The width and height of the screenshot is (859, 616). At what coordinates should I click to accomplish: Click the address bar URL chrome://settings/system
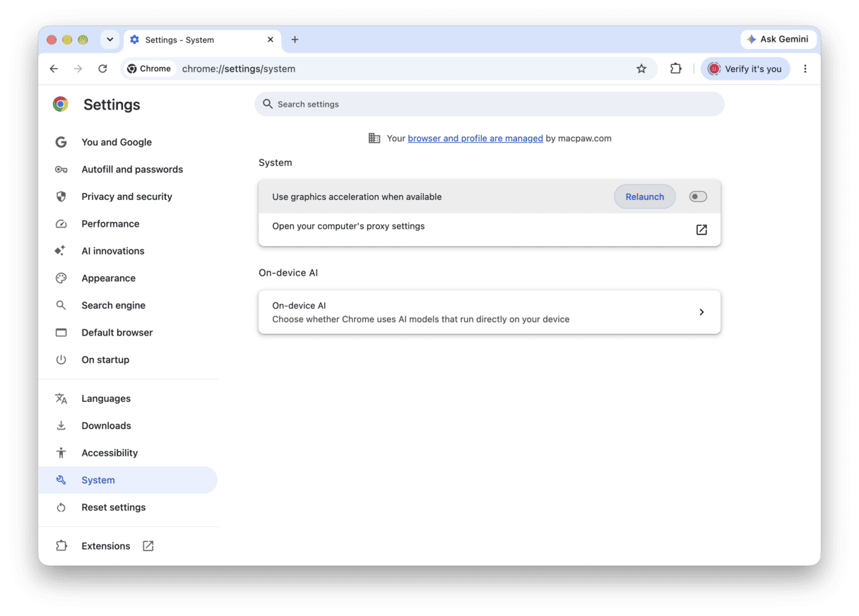point(239,69)
